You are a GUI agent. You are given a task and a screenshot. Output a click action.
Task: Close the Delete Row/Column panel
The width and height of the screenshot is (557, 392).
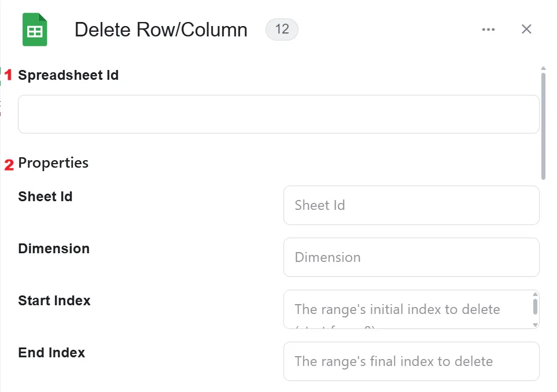pyautogui.click(x=526, y=29)
